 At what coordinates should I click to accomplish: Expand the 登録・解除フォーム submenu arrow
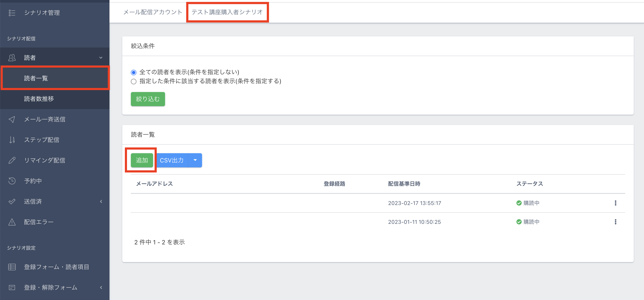point(101,288)
